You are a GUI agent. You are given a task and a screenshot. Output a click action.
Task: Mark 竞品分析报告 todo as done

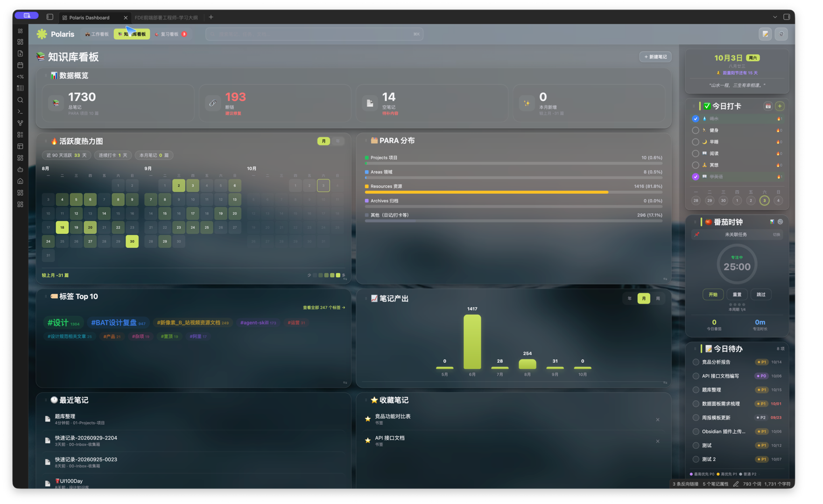pyautogui.click(x=696, y=362)
